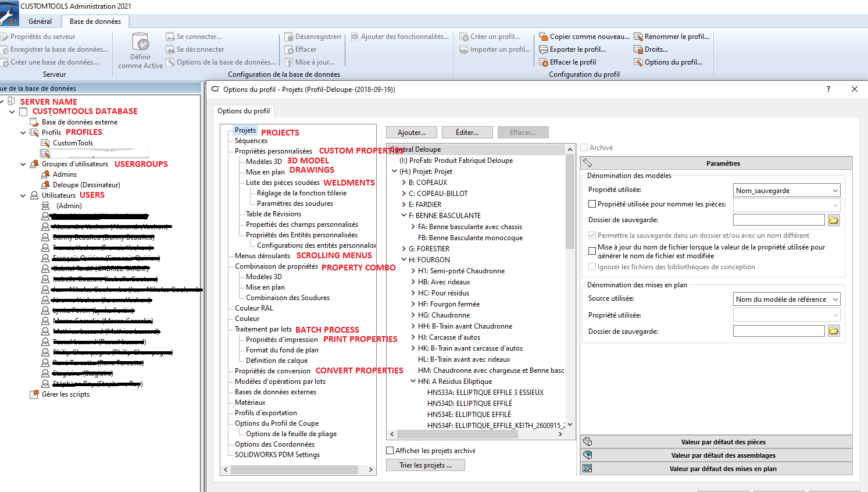This screenshot has height=492, width=868.
Task: Click the Copier comme nouveau profile icon
Action: pos(544,37)
